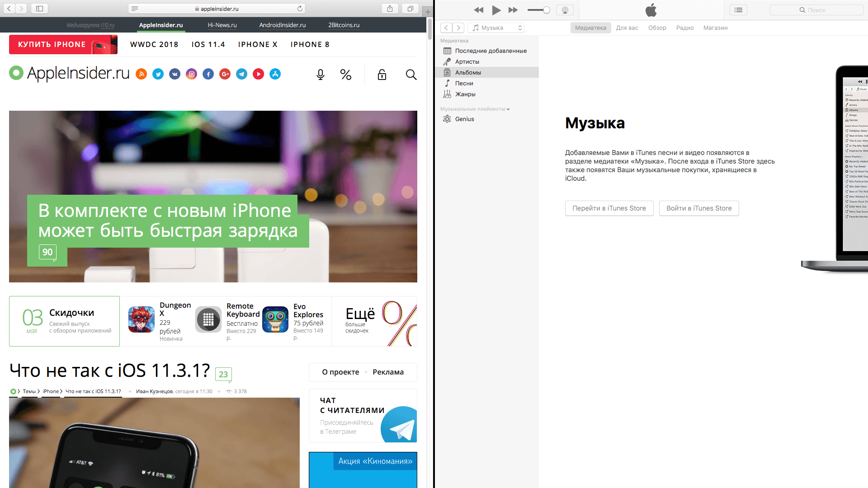Open the discounts percent icon
Image resolution: width=868 pixels, height=488 pixels.
click(x=346, y=75)
